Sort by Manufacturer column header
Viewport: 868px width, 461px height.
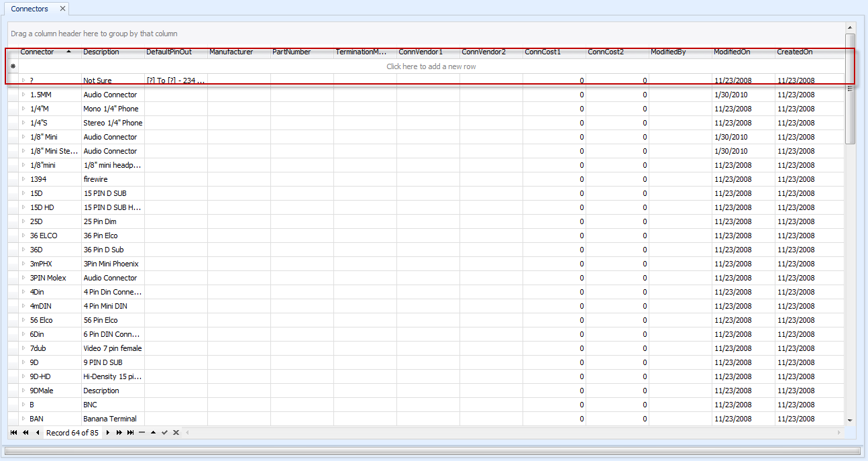point(239,52)
